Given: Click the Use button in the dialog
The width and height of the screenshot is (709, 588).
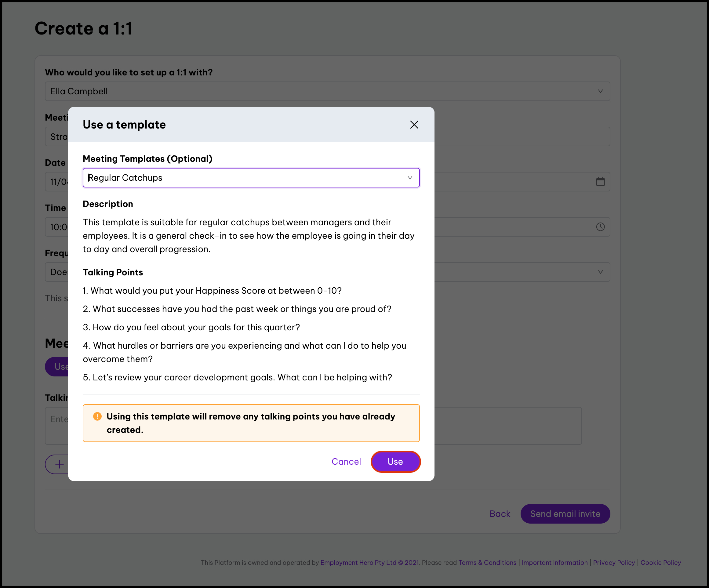Looking at the screenshot, I should point(395,461).
